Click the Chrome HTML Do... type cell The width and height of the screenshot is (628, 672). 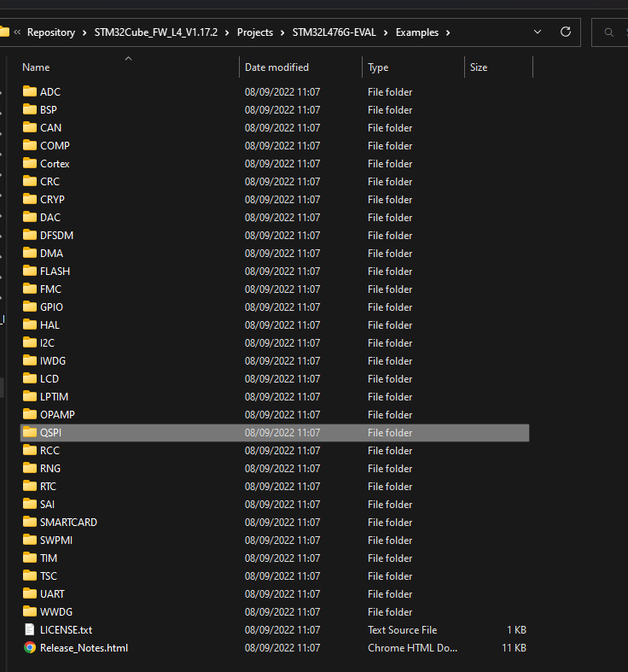point(412,648)
